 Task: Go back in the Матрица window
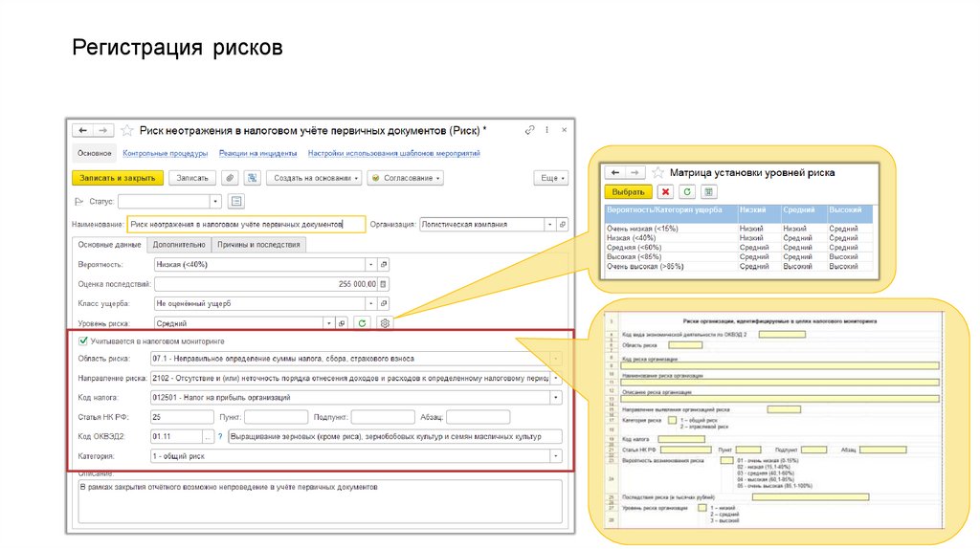(x=615, y=172)
